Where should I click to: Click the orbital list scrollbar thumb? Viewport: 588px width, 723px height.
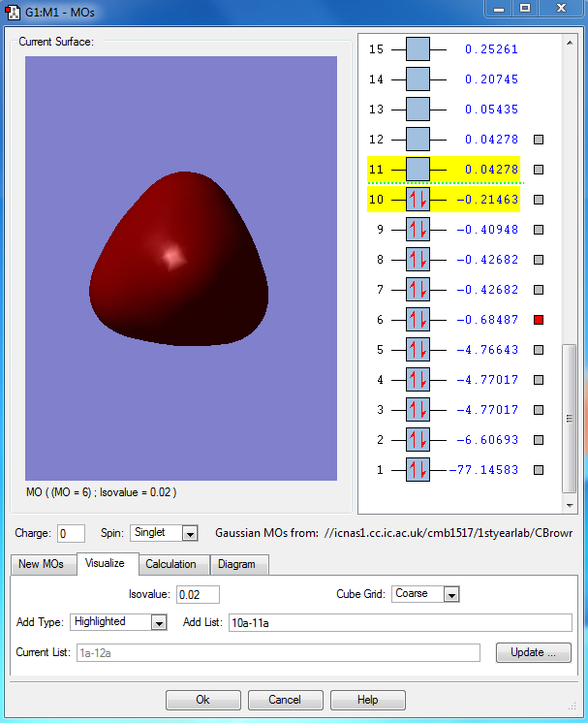pyautogui.click(x=570, y=419)
